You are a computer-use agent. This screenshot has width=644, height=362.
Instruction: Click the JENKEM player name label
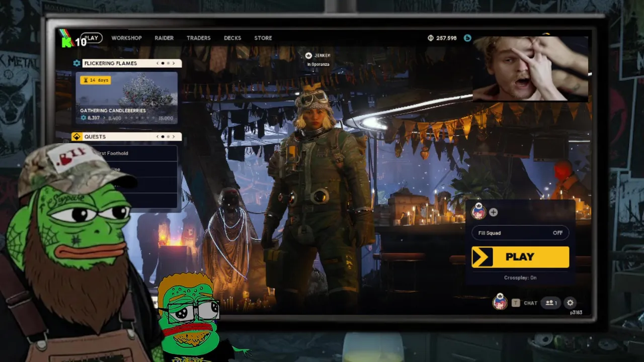(323, 55)
